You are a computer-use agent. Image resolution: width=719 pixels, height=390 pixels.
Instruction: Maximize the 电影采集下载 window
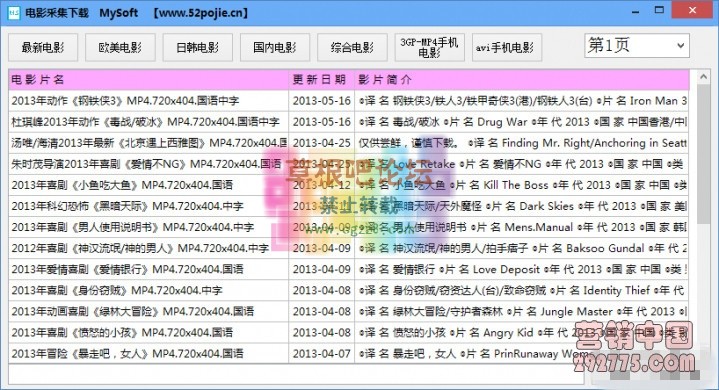pyautogui.click(x=659, y=10)
